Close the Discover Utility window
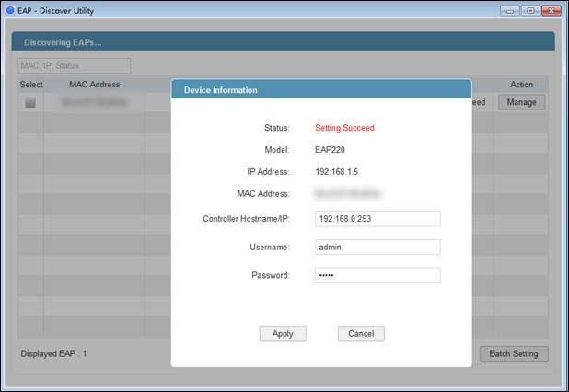 pyautogui.click(x=552, y=10)
